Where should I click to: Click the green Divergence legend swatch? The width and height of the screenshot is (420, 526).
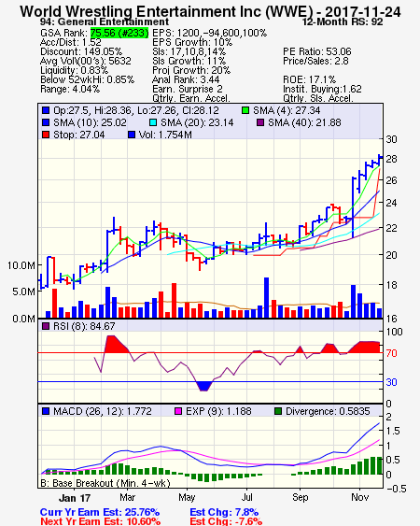point(278,411)
